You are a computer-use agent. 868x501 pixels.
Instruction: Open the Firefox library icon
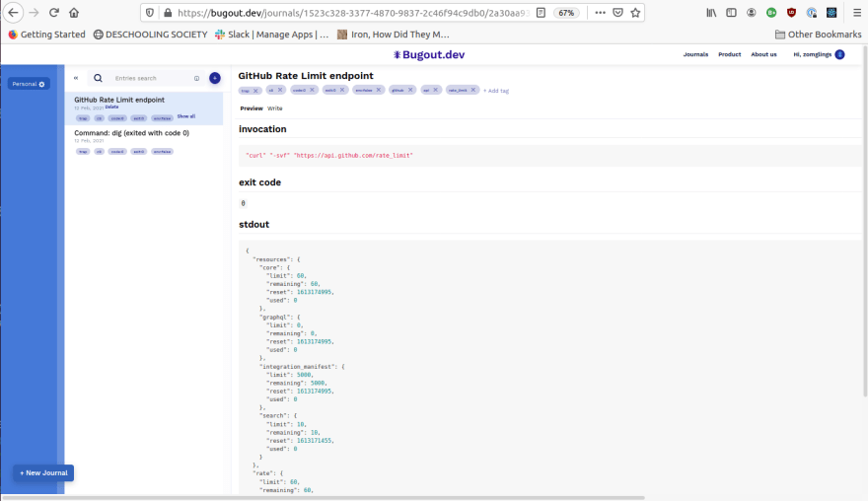(x=711, y=12)
